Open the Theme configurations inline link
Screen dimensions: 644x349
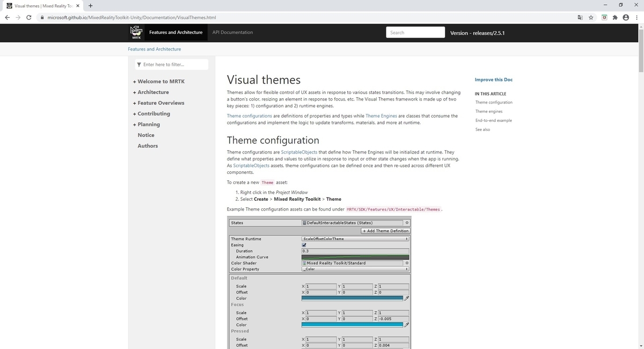(250, 116)
